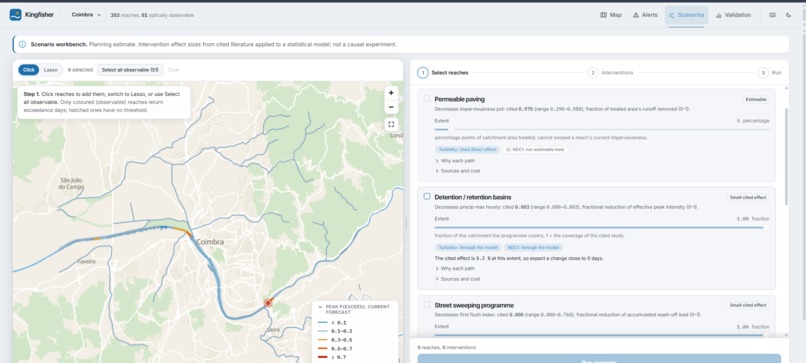Adjust the Permeable paving extent slider

(602, 130)
